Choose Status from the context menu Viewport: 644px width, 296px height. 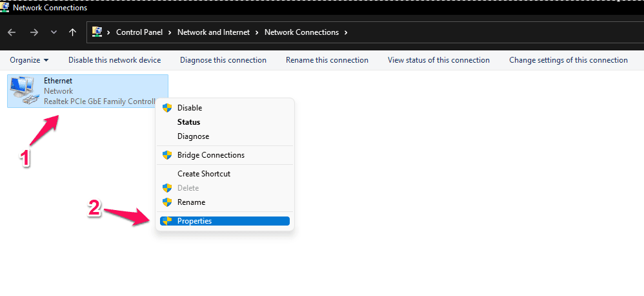[188, 122]
